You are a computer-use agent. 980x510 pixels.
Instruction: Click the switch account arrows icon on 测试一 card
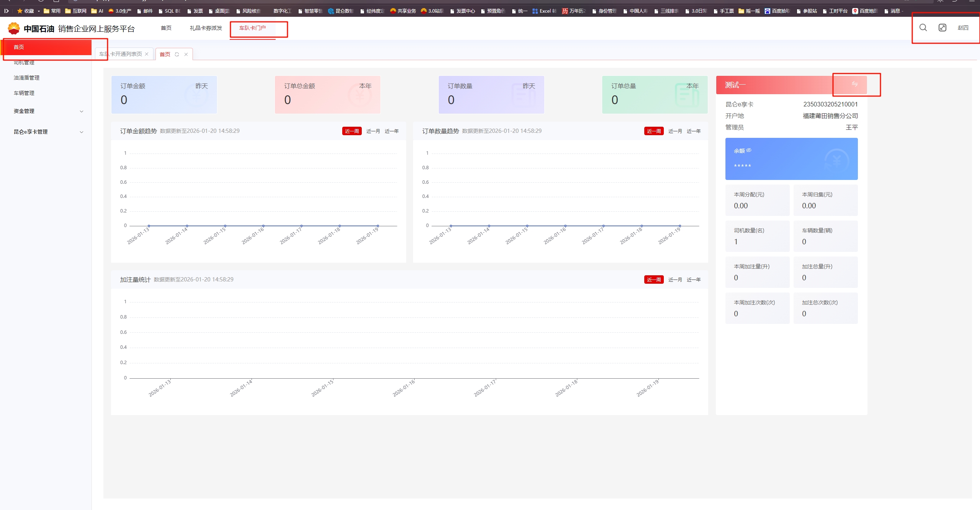854,84
